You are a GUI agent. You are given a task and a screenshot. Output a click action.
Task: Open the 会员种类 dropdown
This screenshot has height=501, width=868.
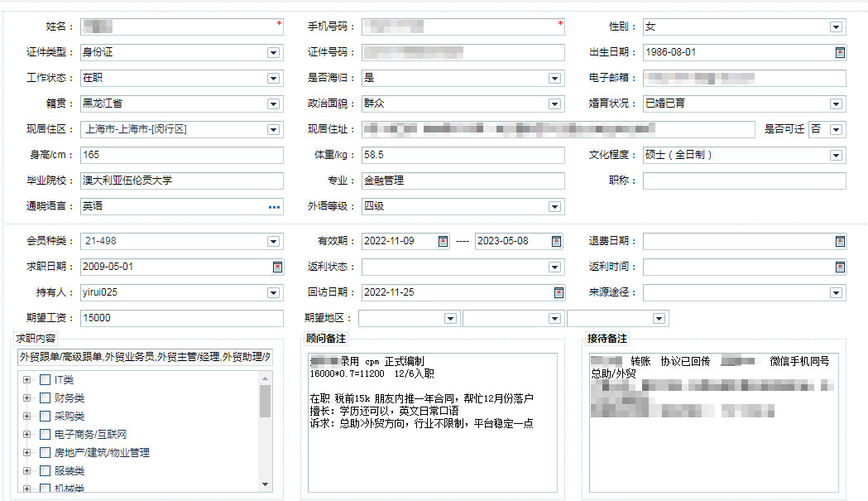[273, 241]
